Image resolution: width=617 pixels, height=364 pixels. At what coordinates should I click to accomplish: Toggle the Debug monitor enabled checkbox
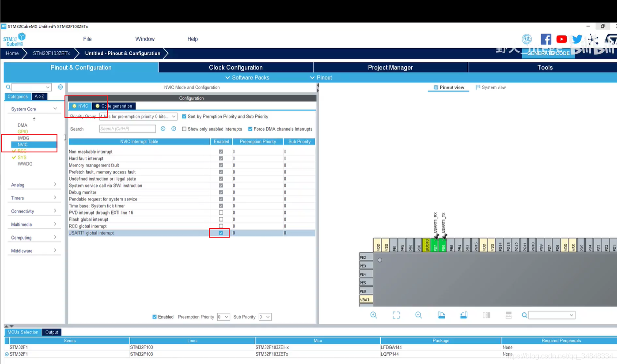pos(221,192)
